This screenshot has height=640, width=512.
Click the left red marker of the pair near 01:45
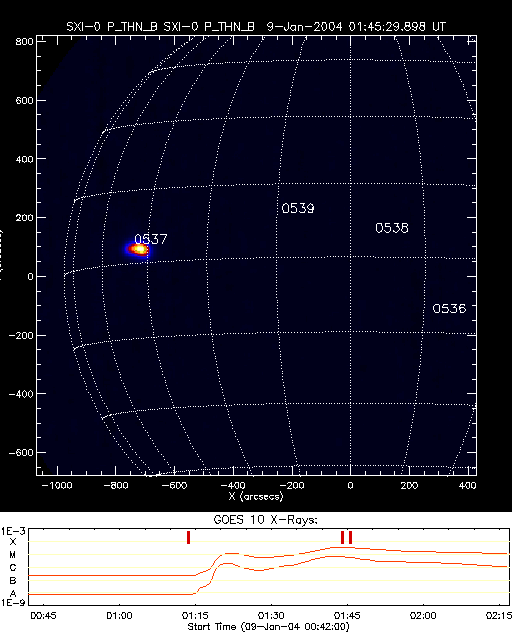[343, 538]
